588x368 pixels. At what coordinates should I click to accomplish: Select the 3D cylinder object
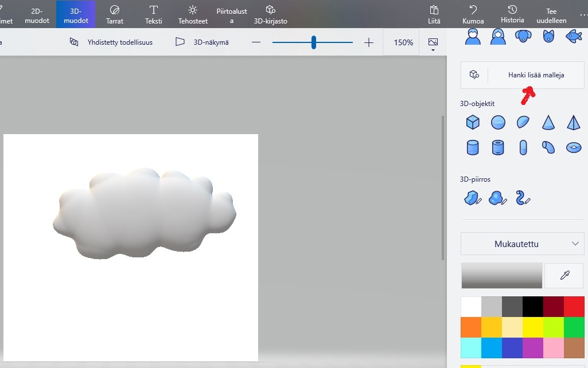[x=473, y=147]
